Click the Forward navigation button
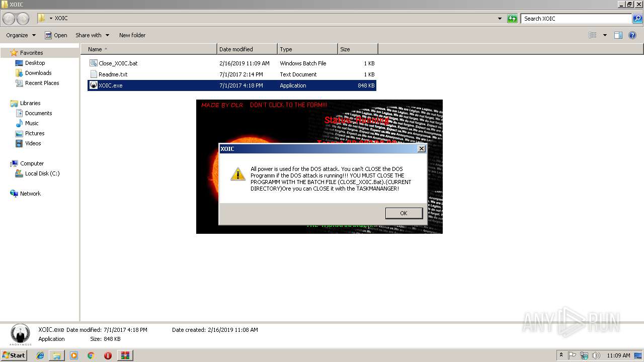Screen dimensions: 644x362 coord(23,19)
